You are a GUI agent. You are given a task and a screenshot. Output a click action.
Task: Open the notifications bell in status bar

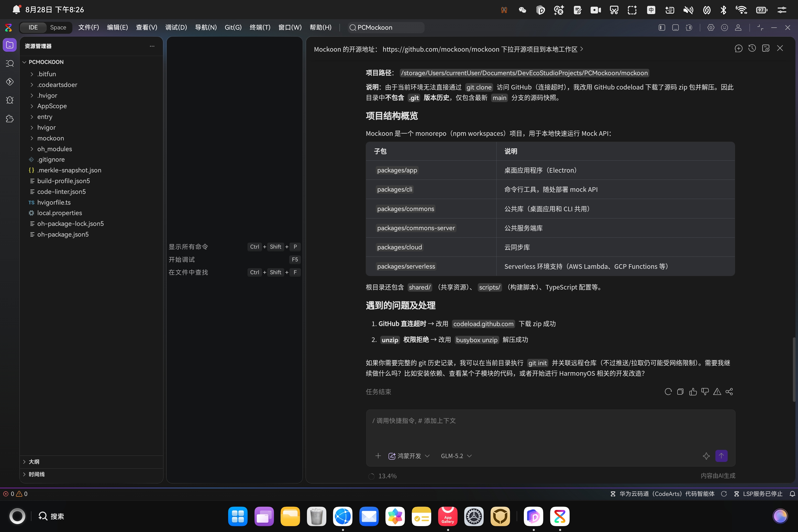792,494
